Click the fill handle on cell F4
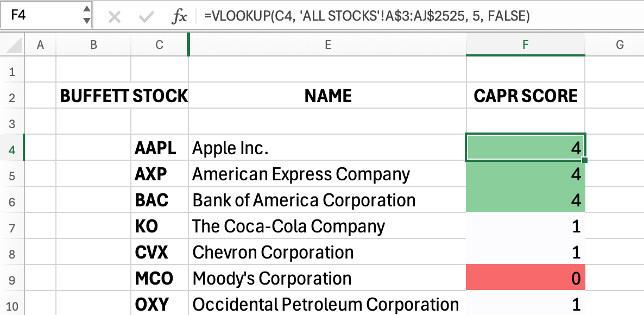Screen dimensions: 644x315 pyautogui.click(x=584, y=161)
